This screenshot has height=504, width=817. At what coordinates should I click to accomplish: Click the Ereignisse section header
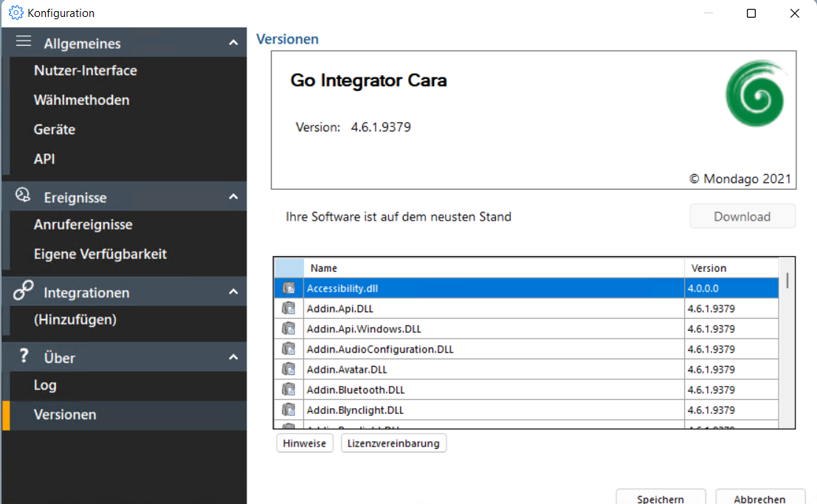[124, 197]
